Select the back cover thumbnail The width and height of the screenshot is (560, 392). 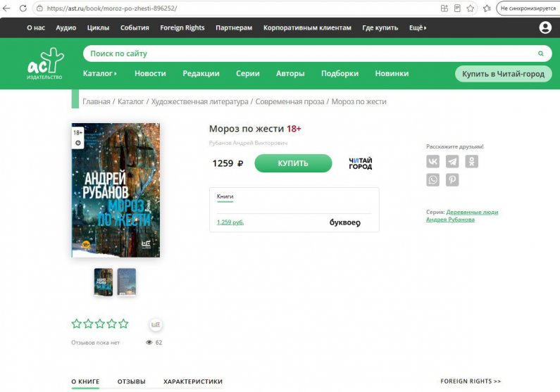tap(127, 282)
